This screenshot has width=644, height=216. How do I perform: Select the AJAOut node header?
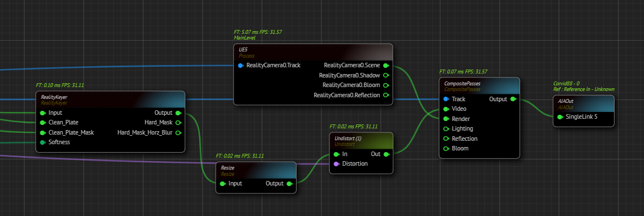pyautogui.click(x=583, y=103)
